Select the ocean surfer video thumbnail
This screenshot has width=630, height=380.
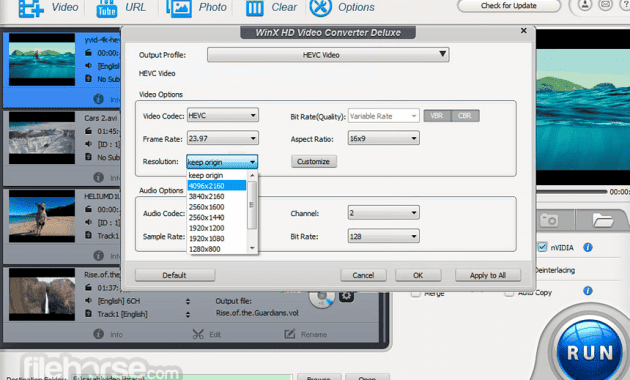click(42, 59)
